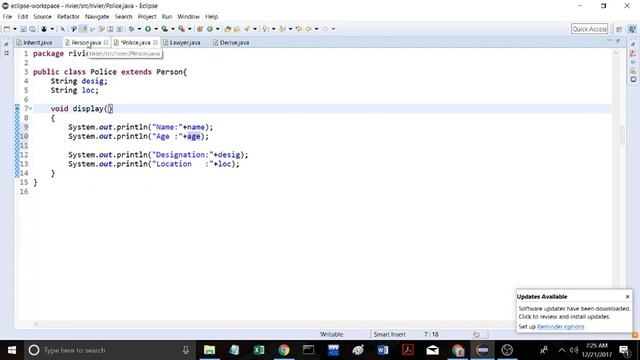
Task: Click the Writable status entry
Action: [331, 334]
